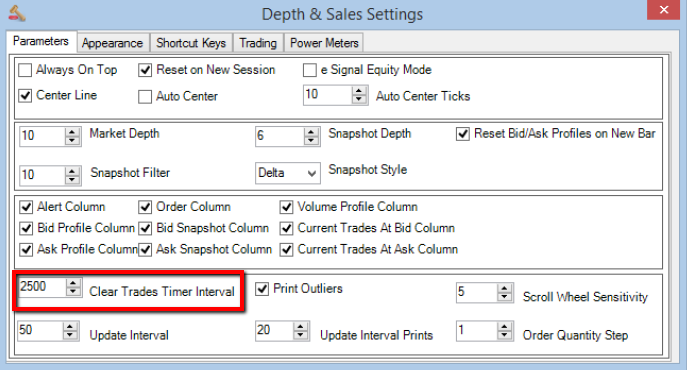
Task: Increase Clear Trades Timer Interval value
Action: [x=73, y=283]
